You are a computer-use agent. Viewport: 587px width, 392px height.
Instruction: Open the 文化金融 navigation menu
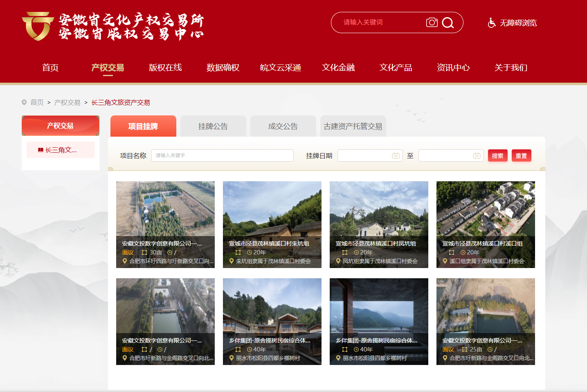[338, 68]
